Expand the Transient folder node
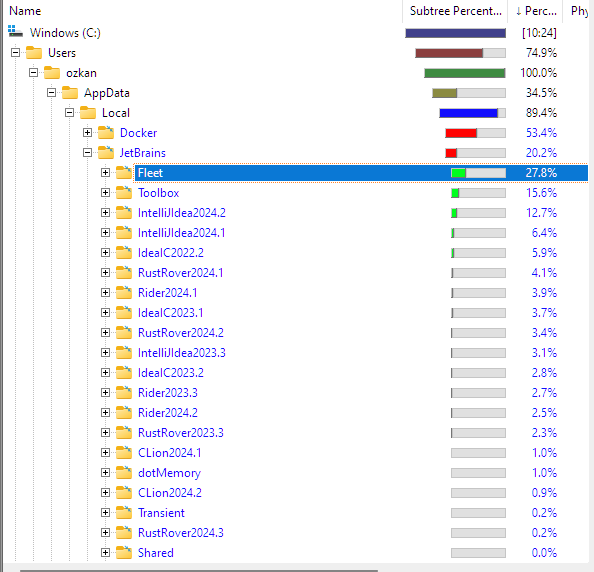This screenshot has width=594, height=572. click(105, 513)
